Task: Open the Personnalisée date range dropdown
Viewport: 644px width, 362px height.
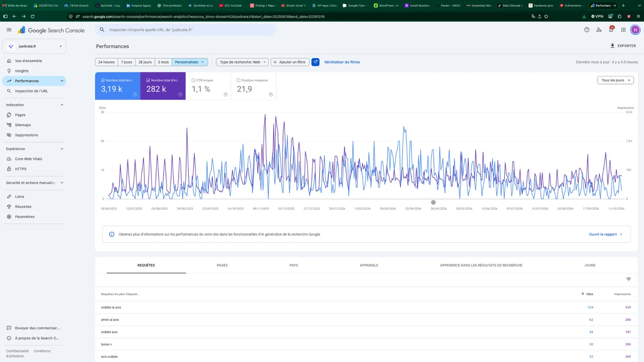Action: (190, 62)
